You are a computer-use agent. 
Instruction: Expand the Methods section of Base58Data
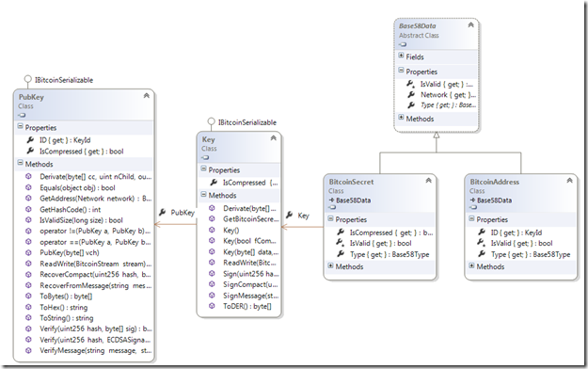(x=401, y=118)
